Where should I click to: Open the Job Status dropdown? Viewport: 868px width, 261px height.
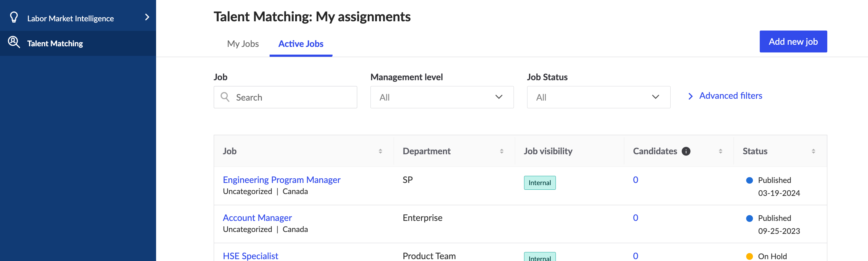coord(598,97)
